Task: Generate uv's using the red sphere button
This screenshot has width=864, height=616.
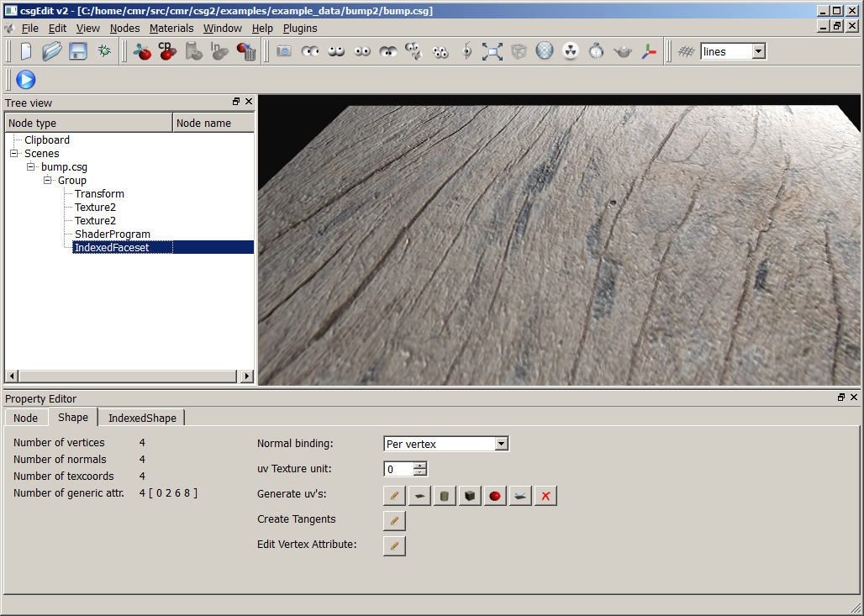Action: [495, 496]
